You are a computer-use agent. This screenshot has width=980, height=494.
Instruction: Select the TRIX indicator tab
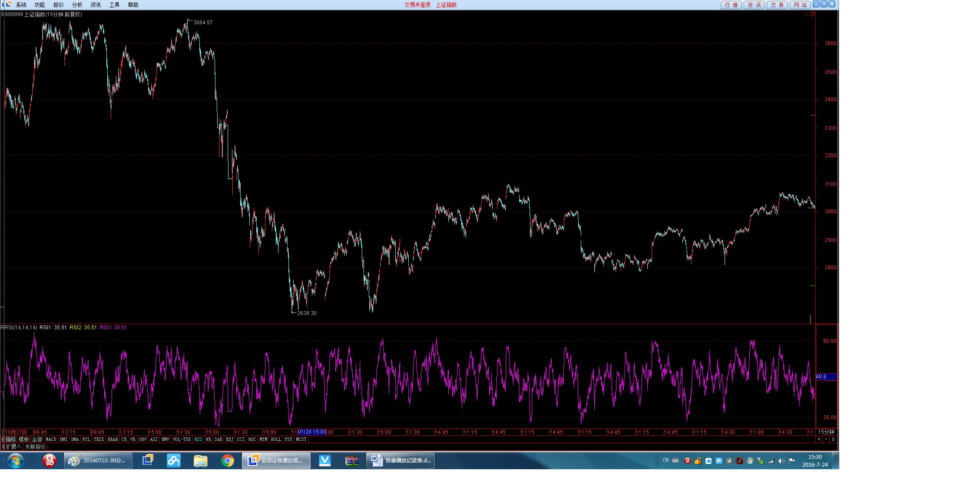pyautogui.click(x=99, y=439)
